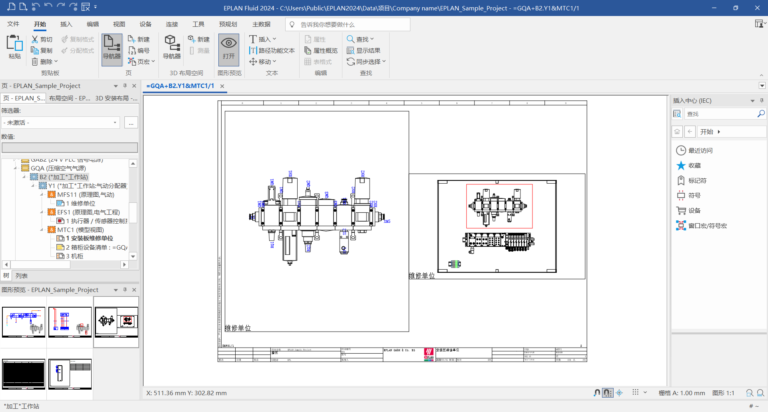Click the 属性概览 properties overview icon
Viewport: 768px width, 412px height.
308,50
